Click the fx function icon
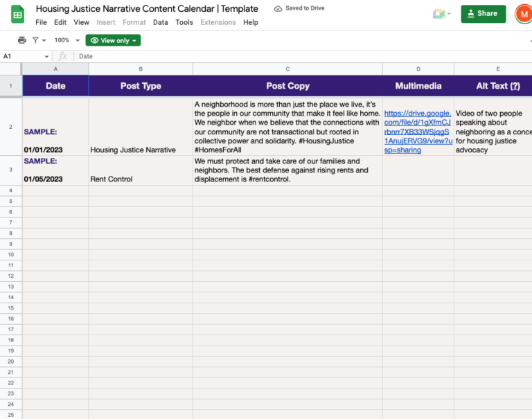The height and width of the screenshot is (419, 532). click(x=63, y=56)
